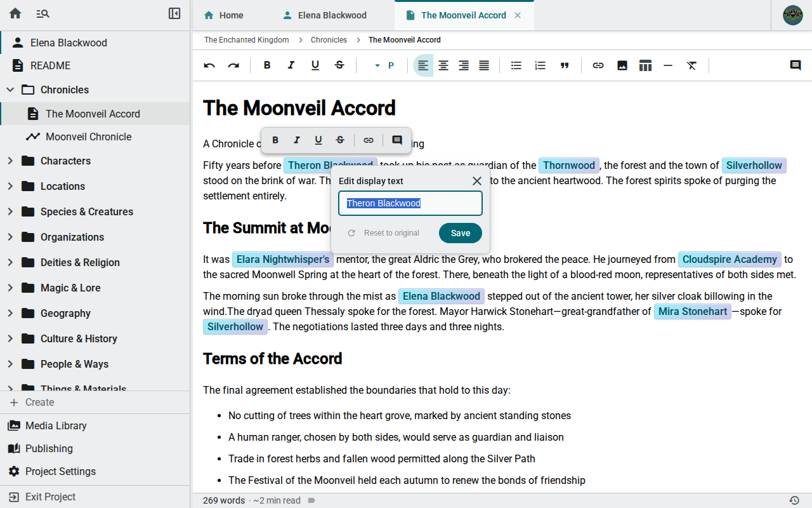
Task: Open Publishing section
Action: click(95, 448)
